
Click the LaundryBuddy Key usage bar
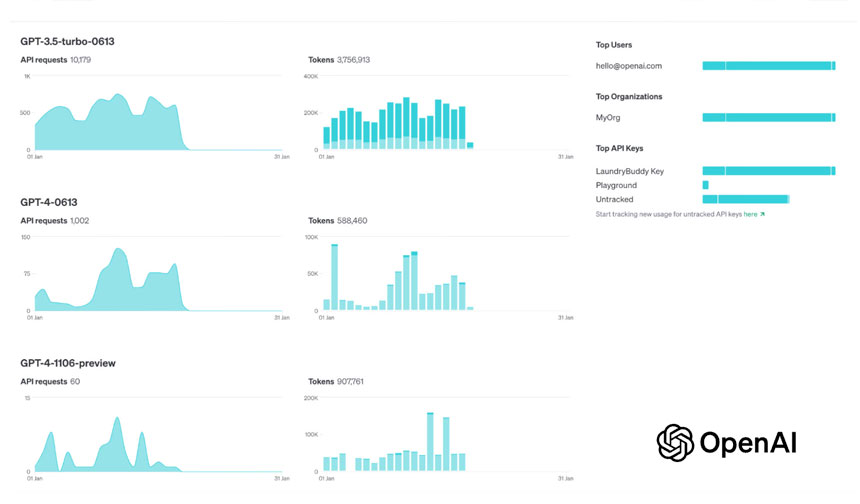768,171
